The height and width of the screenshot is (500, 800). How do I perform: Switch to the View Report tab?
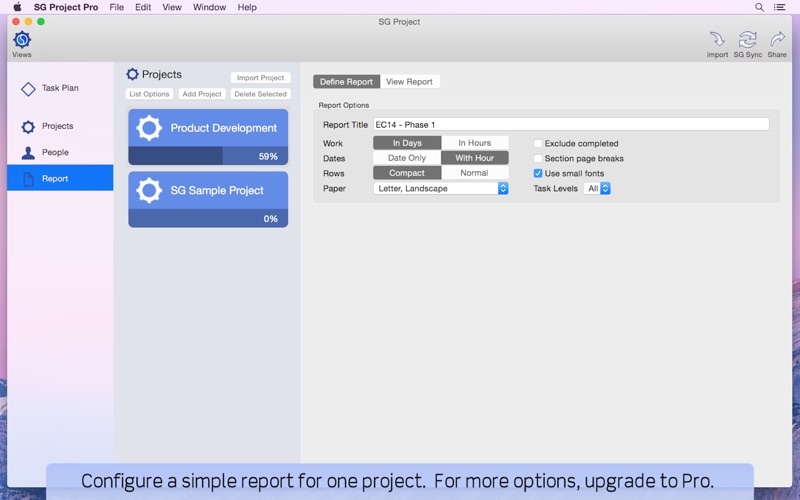pyautogui.click(x=409, y=82)
